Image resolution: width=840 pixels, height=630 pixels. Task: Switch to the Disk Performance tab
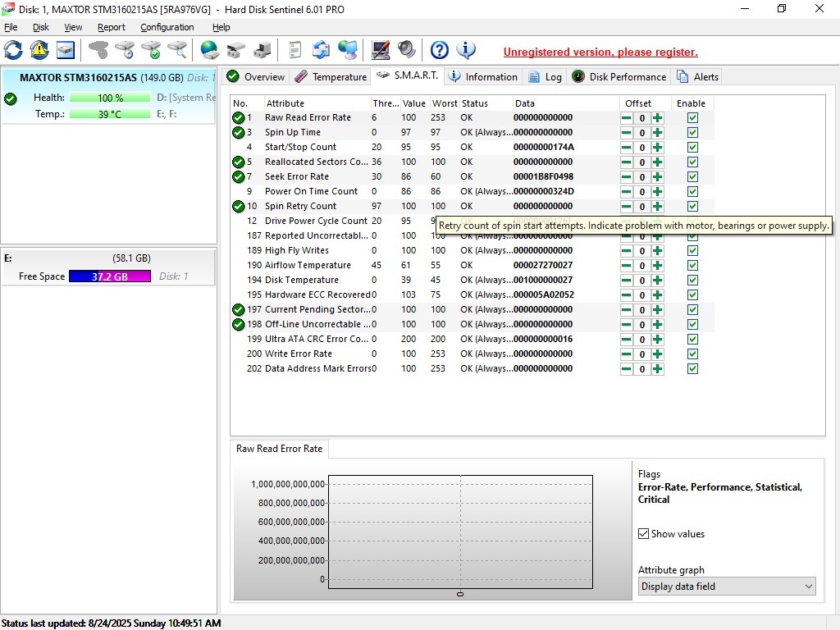(619, 76)
